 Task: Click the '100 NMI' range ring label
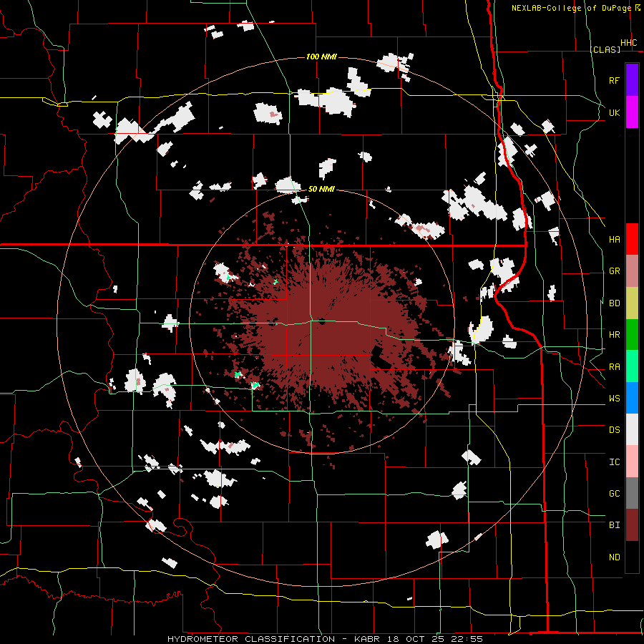pyautogui.click(x=321, y=57)
